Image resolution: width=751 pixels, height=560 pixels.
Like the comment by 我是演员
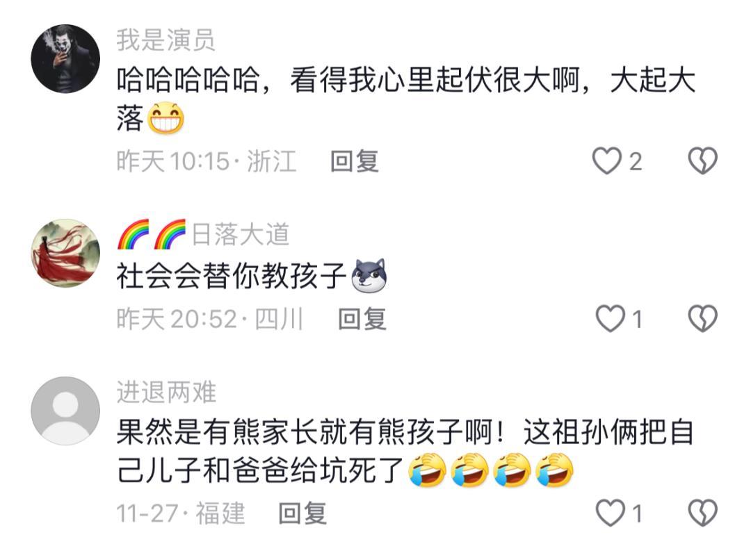coord(607,160)
